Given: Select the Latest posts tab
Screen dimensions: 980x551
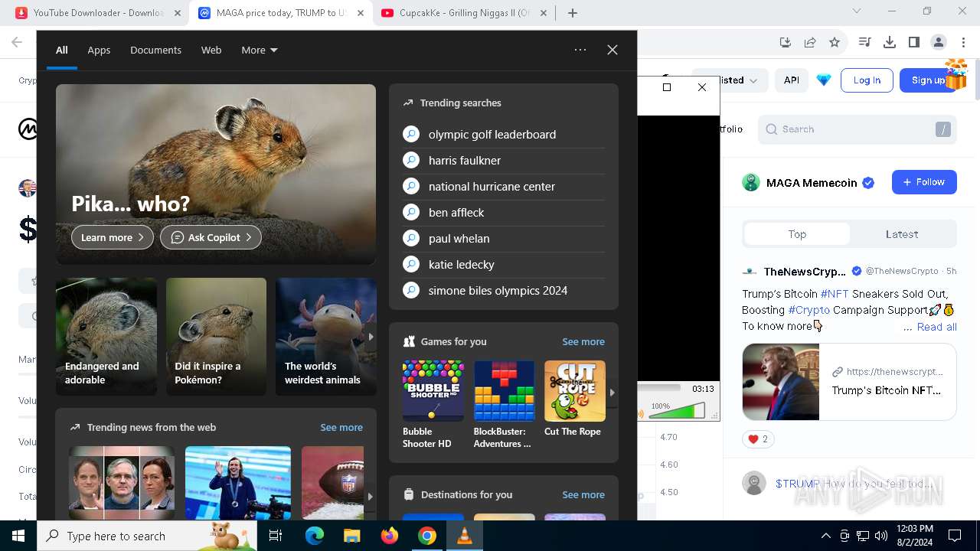Looking at the screenshot, I should (x=902, y=234).
